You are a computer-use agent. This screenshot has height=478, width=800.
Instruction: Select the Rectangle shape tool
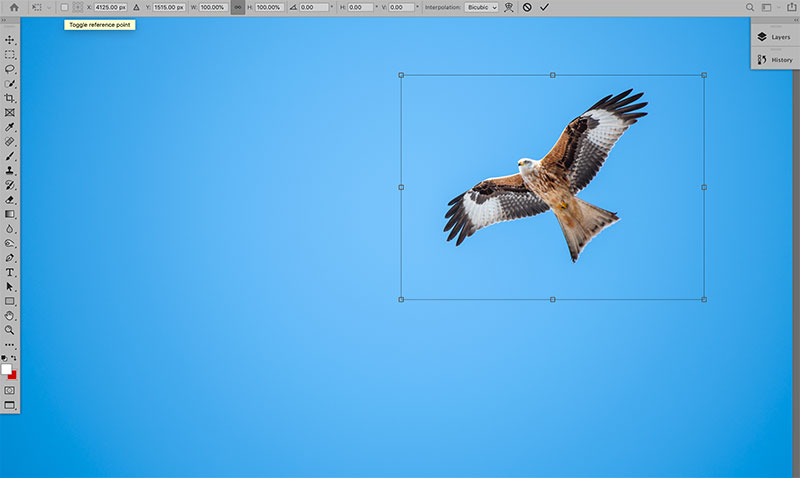[10, 301]
